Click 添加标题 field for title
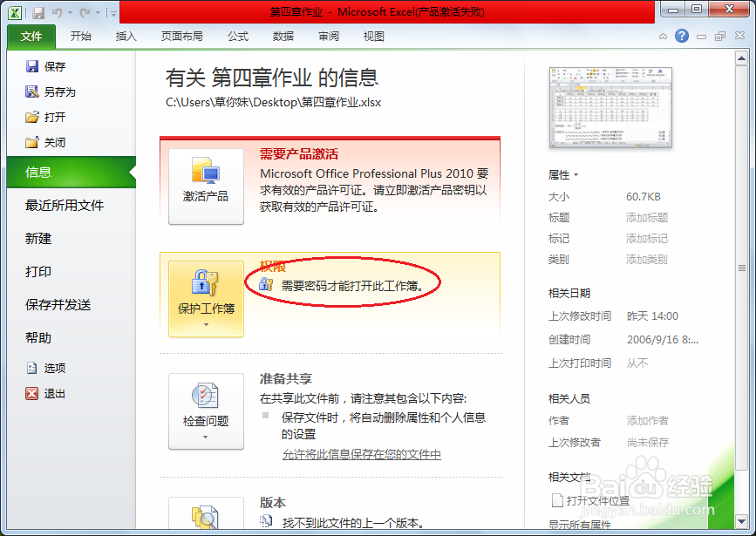This screenshot has height=536, width=756. click(x=646, y=218)
